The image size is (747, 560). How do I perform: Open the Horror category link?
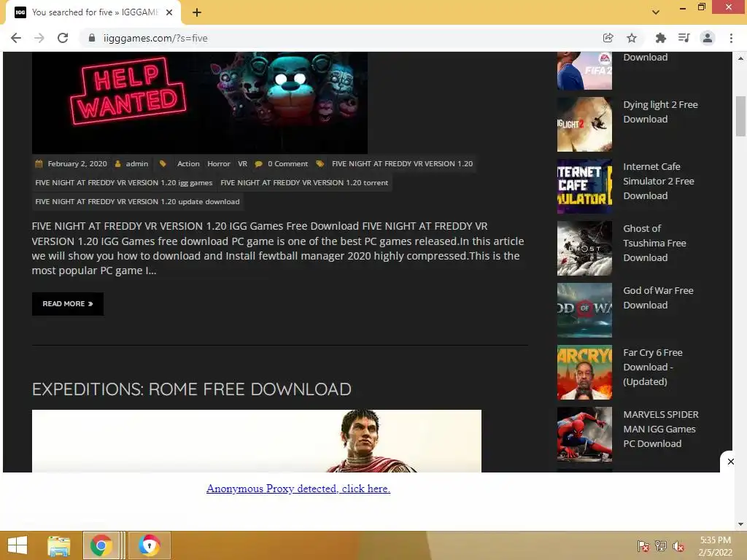click(x=219, y=164)
